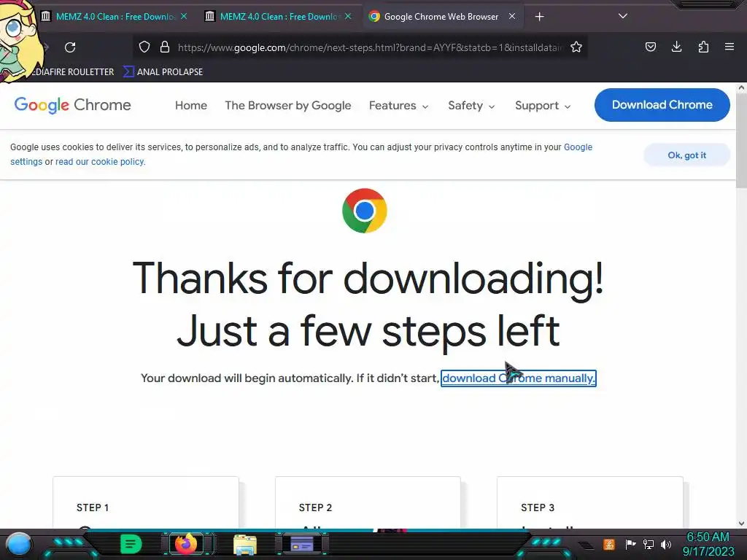Viewport: 747px width, 560px height.
Task: Click the Download Chrome button
Action: [662, 105]
